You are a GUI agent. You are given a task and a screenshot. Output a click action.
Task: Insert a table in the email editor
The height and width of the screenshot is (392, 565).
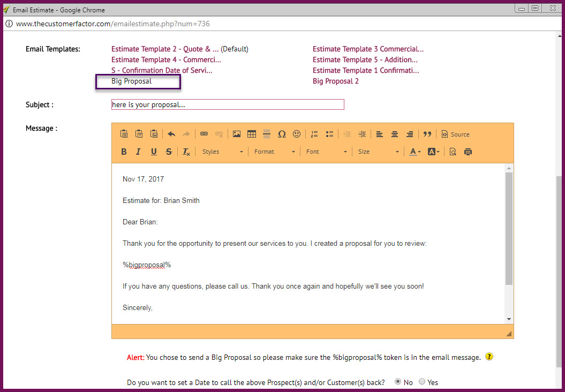click(252, 134)
